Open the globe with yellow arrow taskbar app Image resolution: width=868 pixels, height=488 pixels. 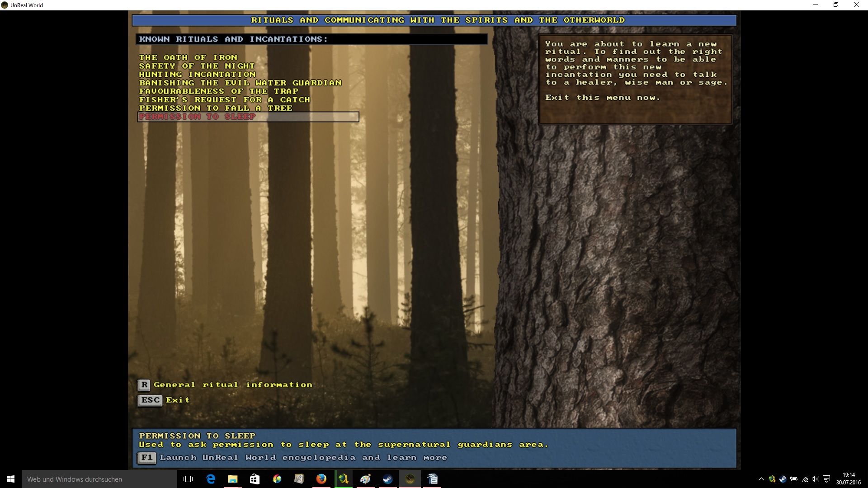pos(344,479)
